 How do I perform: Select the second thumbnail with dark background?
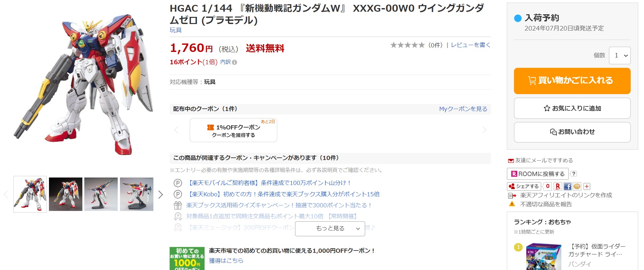(66, 194)
